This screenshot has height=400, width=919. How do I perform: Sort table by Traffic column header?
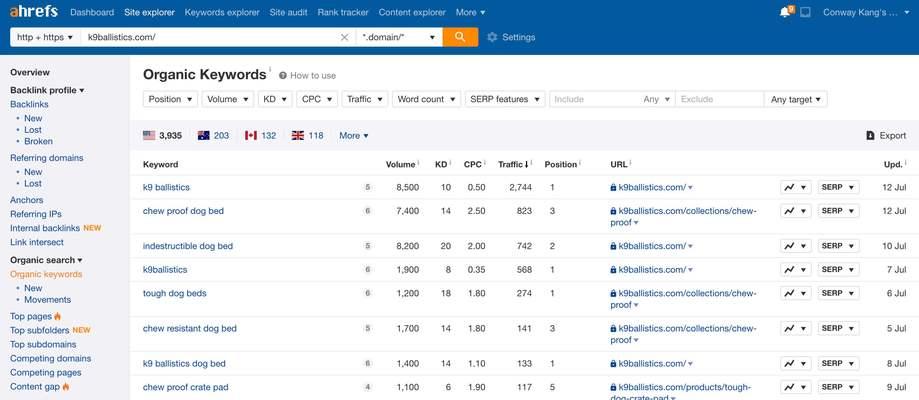(x=514, y=164)
